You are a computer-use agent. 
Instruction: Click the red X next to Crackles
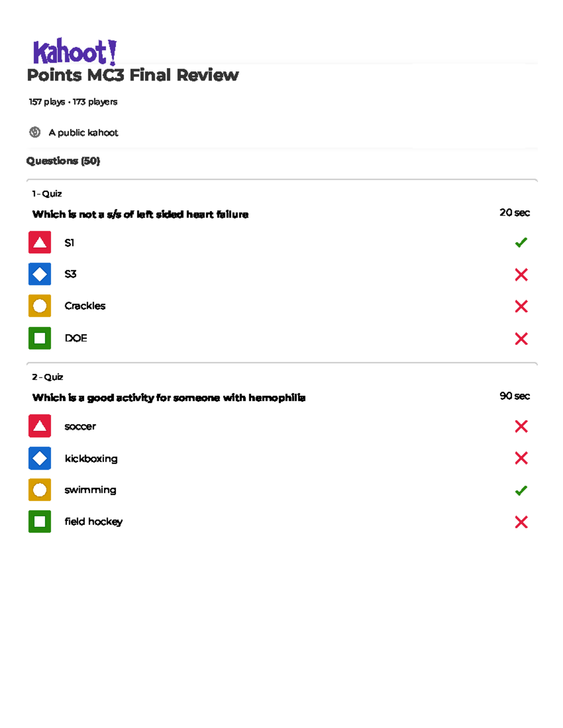click(521, 306)
